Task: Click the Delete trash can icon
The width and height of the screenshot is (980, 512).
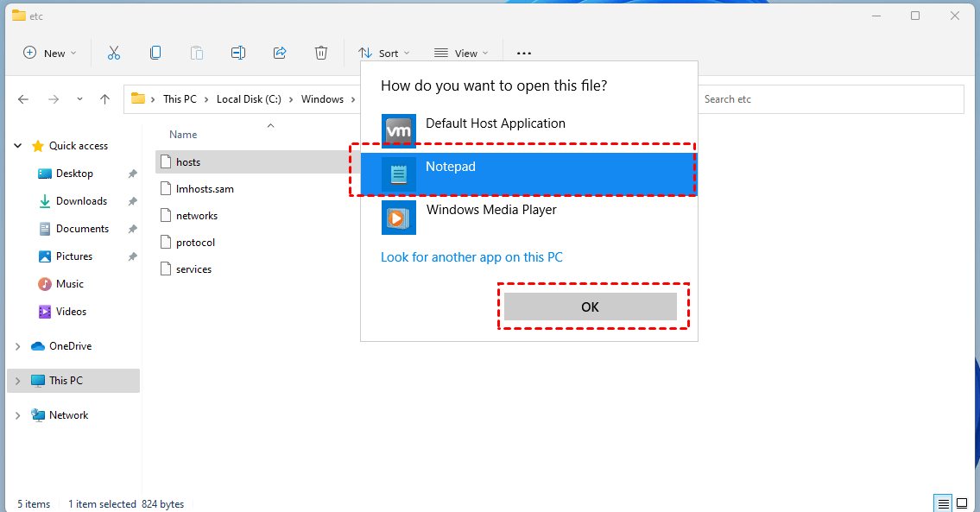Action: point(321,53)
